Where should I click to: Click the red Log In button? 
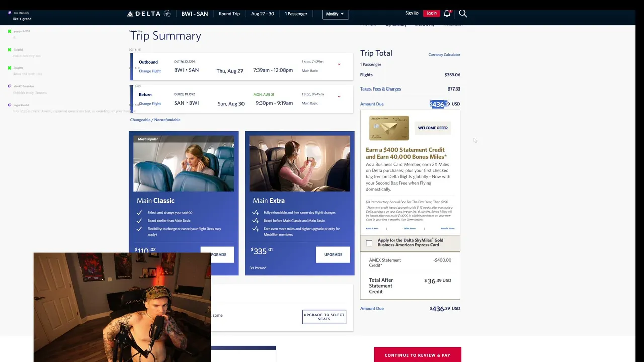431,13
